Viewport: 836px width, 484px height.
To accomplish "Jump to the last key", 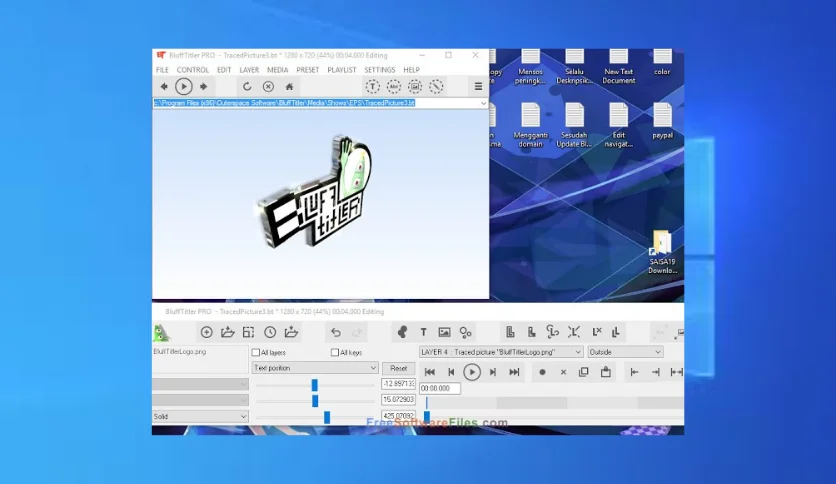I will (514, 372).
